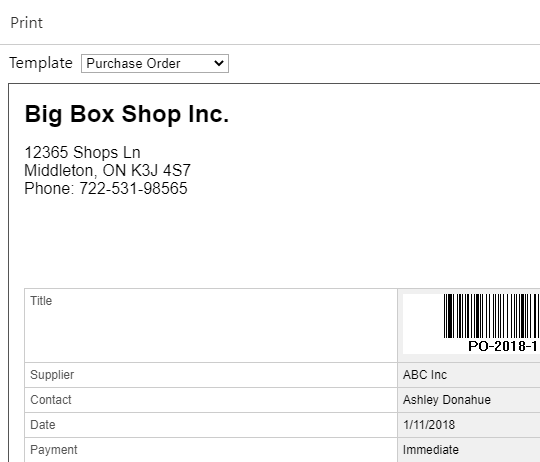This screenshot has width=540, height=462.
Task: Click the Contact row label
Action: (51, 400)
